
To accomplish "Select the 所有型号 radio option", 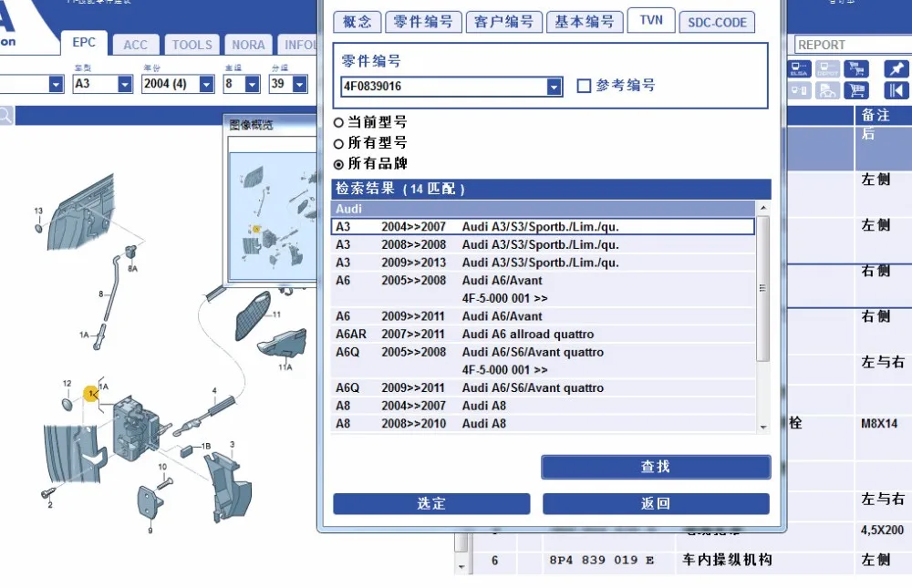I will point(338,144).
